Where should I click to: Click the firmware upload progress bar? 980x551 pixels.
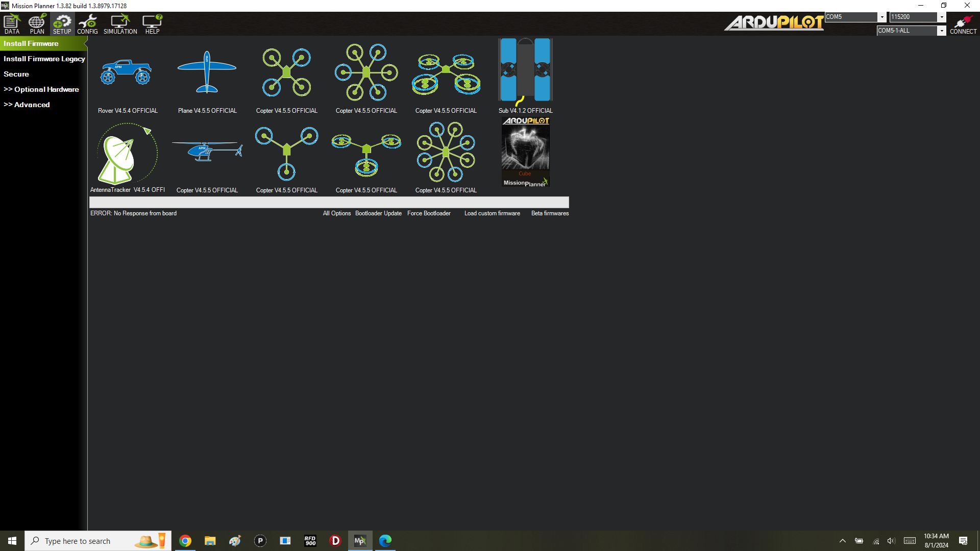pyautogui.click(x=329, y=202)
